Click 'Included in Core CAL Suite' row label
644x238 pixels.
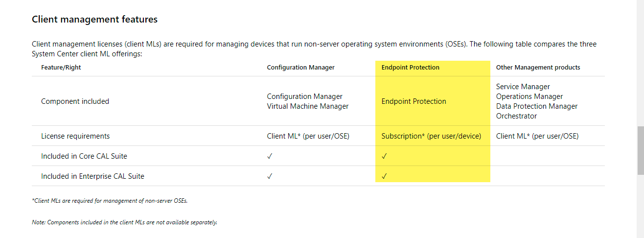point(84,156)
